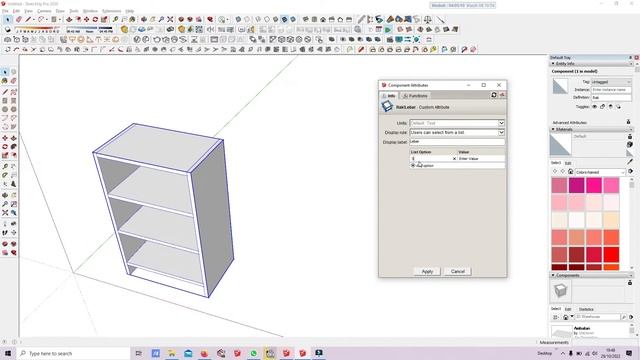Adjust the shadow month date slider
This screenshot has height=360, width=640.
[x=37, y=30]
